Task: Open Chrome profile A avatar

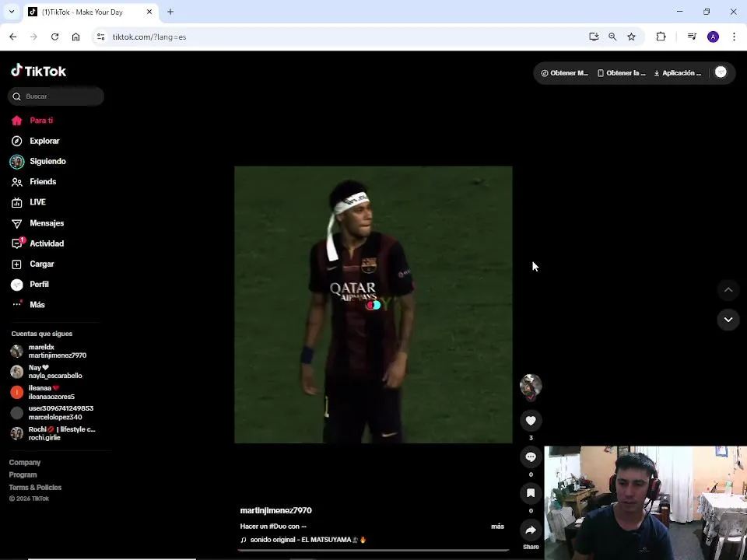Action: click(x=714, y=37)
